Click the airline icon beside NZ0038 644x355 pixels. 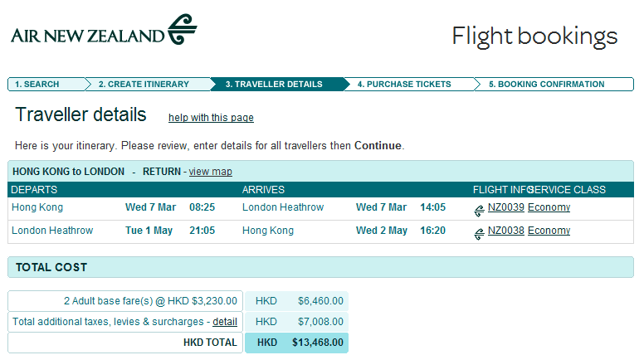(479, 232)
